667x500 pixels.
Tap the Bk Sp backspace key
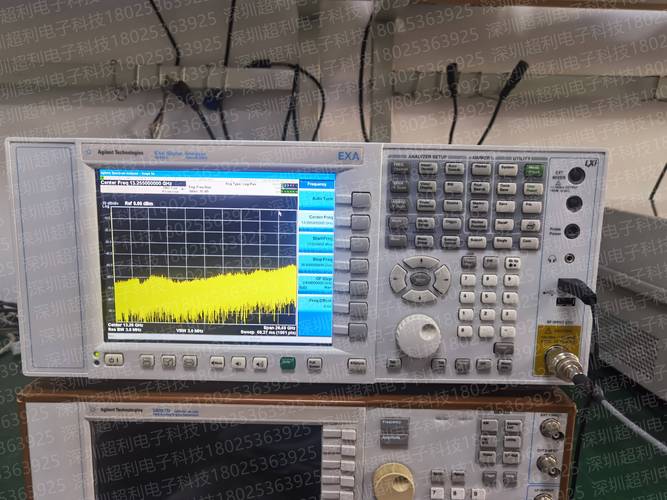513,263
